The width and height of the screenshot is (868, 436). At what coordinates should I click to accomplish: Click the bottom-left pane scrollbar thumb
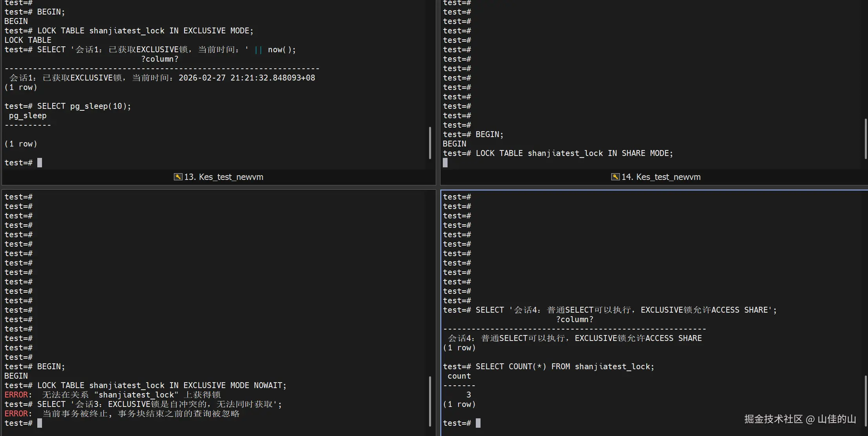[430, 401]
